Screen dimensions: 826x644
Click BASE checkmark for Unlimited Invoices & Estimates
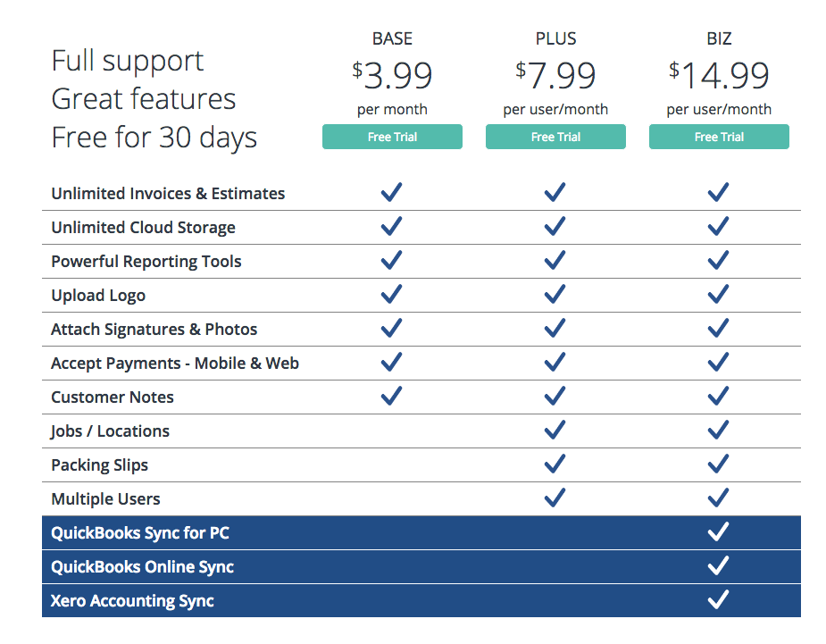391,193
